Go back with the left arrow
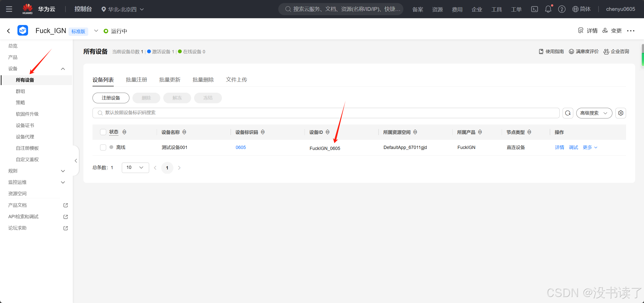Viewport: 644px width, 303px height. coord(9,31)
